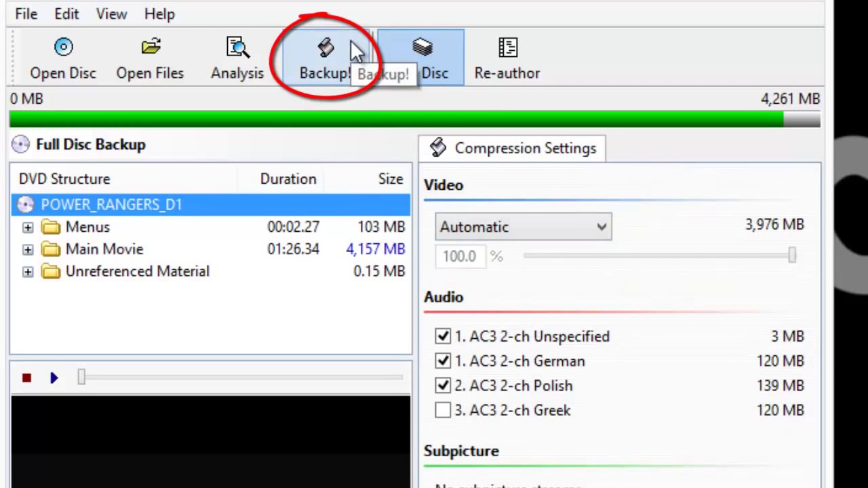
Task: Select the Unreferenced Material folder
Action: point(138,271)
